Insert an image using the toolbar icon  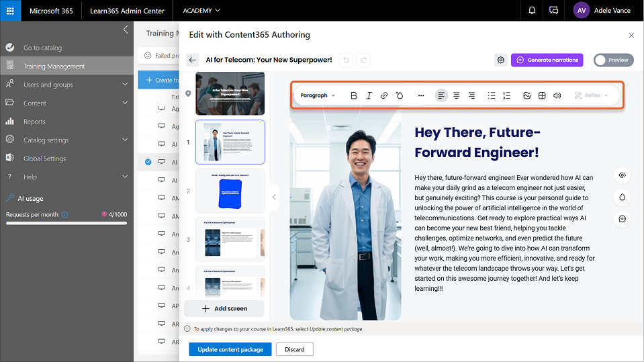(527, 95)
